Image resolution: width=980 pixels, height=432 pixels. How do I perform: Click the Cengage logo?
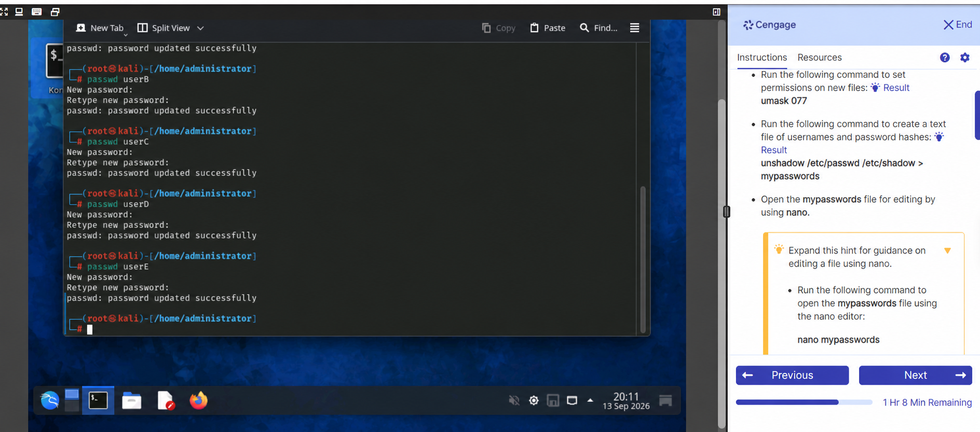(769, 25)
